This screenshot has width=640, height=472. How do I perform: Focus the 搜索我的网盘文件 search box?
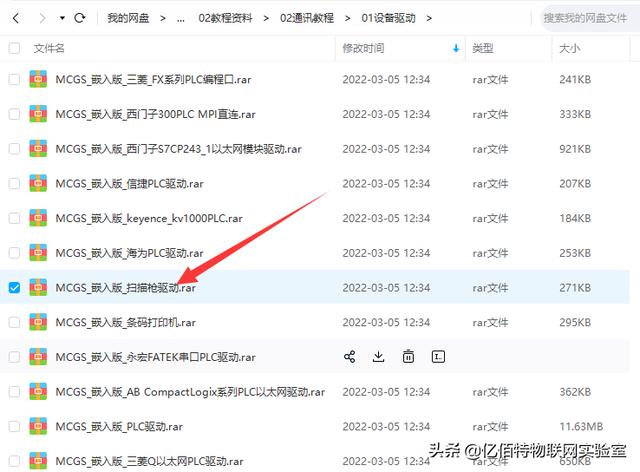click(590, 18)
